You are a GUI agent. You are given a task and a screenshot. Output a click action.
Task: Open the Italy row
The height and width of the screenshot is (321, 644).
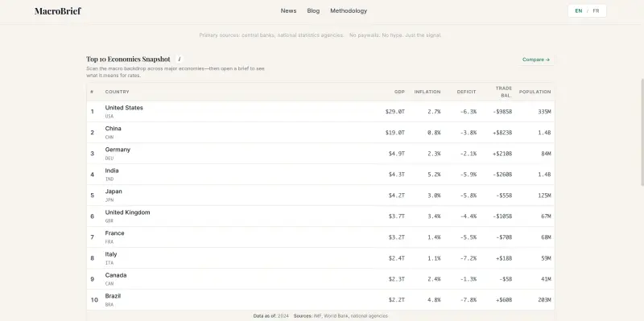(x=320, y=258)
